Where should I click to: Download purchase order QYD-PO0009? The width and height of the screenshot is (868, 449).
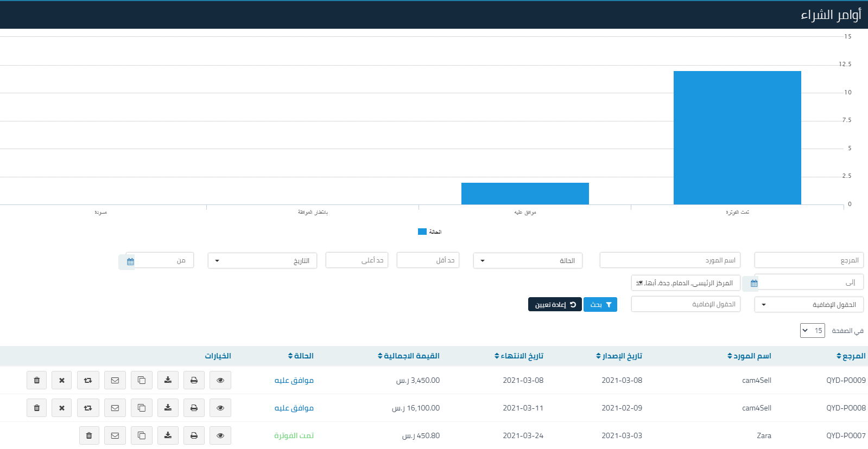pyautogui.click(x=168, y=380)
